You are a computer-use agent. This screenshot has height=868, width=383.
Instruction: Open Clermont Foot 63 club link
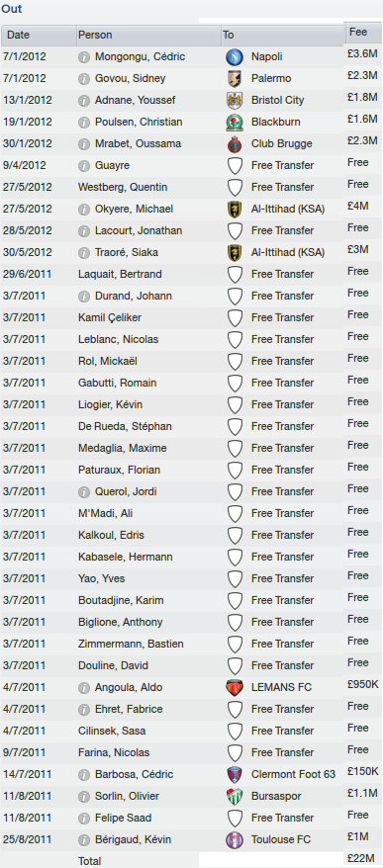tap(293, 774)
